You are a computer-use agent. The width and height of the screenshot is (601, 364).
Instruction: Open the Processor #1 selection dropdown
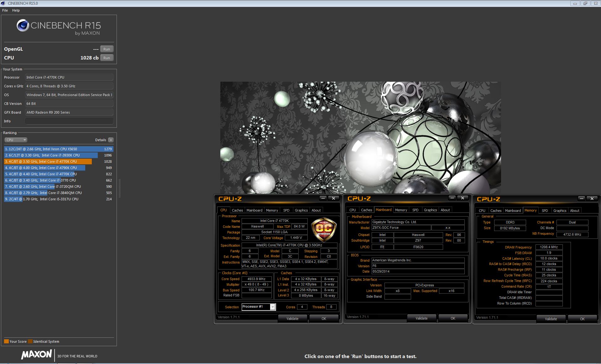(273, 307)
